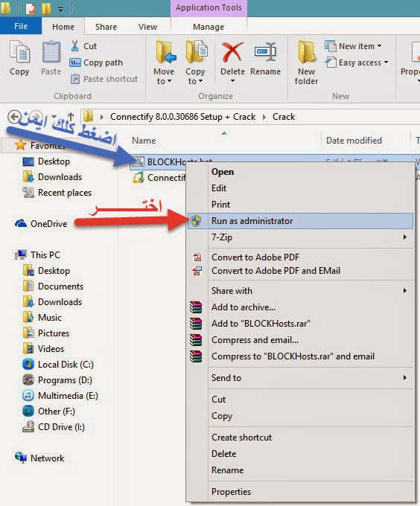420x506 pixels.
Task: Click the Copy to folder icon
Action: 197,51
